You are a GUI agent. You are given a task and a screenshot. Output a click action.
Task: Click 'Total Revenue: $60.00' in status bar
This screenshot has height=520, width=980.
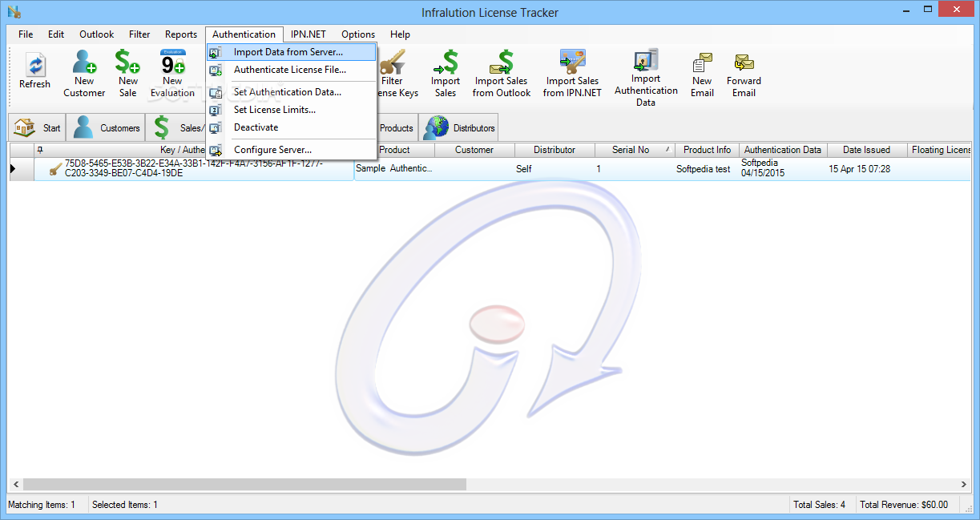click(903, 505)
